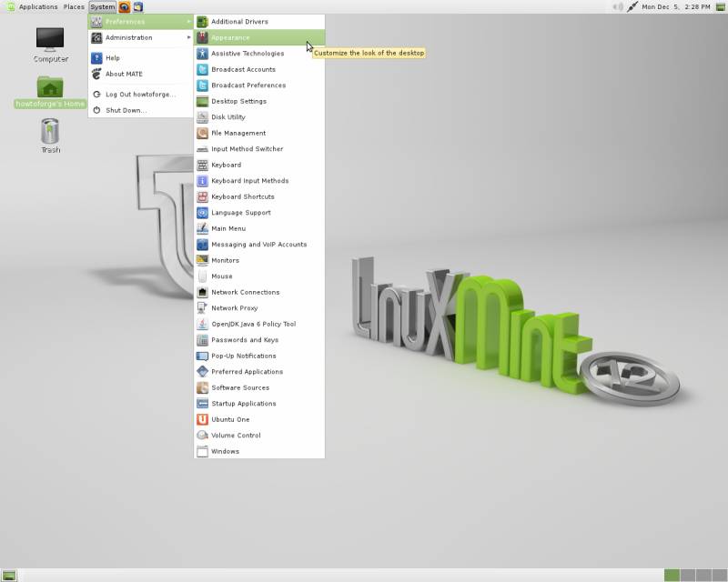Viewport: 728px width, 582px height.
Task: Click Startup Applications icon
Action: point(202,404)
